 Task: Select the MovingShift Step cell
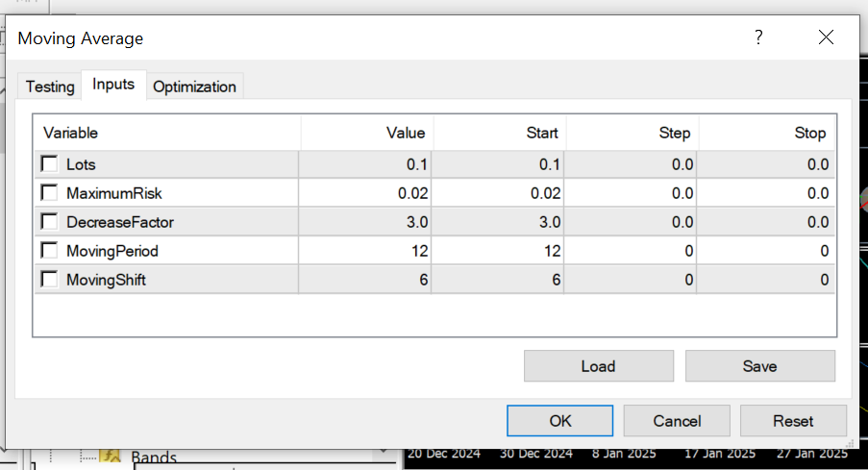point(631,280)
